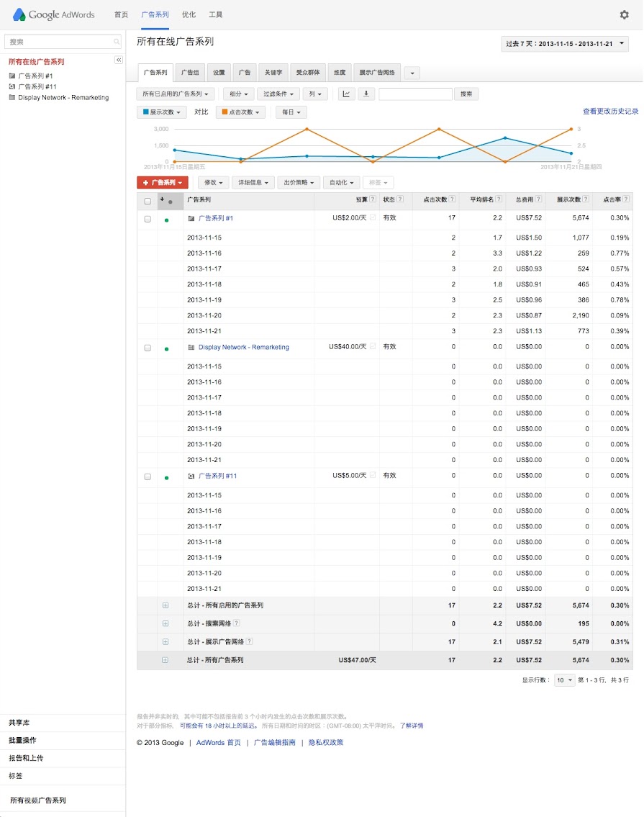The height and width of the screenshot is (817, 644).
Task: Open the 细分 segment dropdown
Action: tap(238, 94)
